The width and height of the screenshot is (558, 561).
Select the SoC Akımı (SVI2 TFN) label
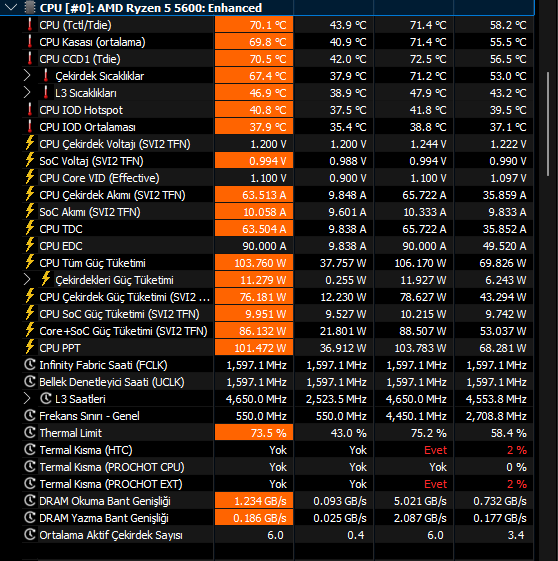click(90, 212)
